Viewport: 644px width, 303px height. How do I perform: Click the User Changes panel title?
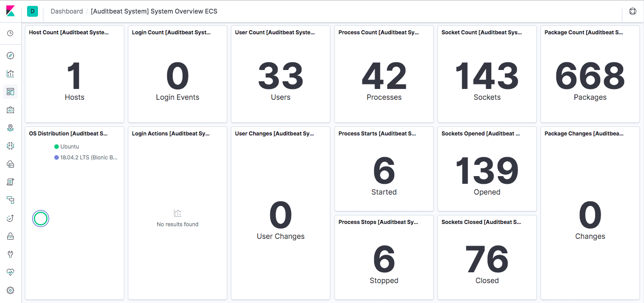275,134
